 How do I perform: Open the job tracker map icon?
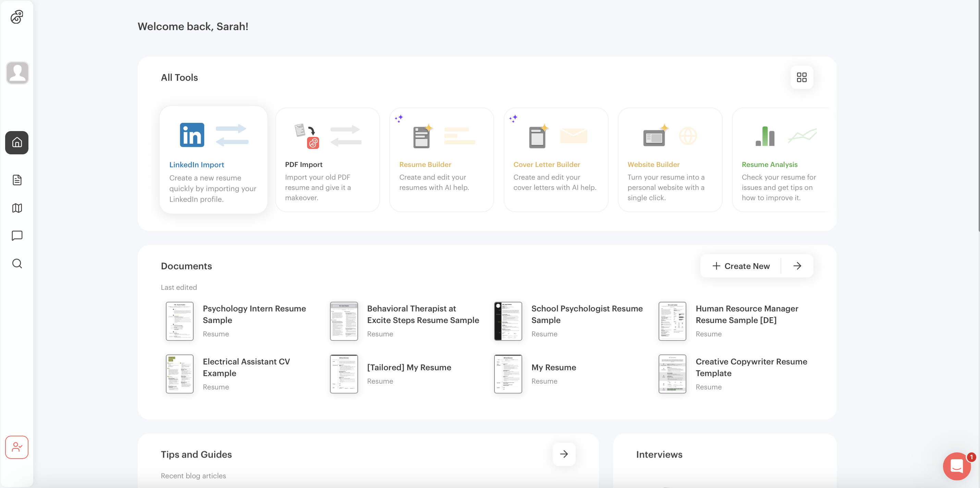17,208
